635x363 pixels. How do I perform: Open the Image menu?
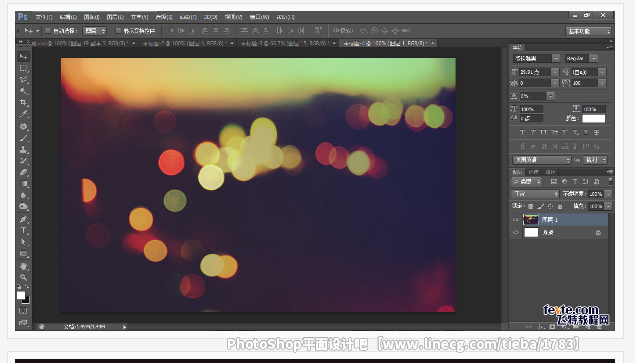click(x=92, y=17)
